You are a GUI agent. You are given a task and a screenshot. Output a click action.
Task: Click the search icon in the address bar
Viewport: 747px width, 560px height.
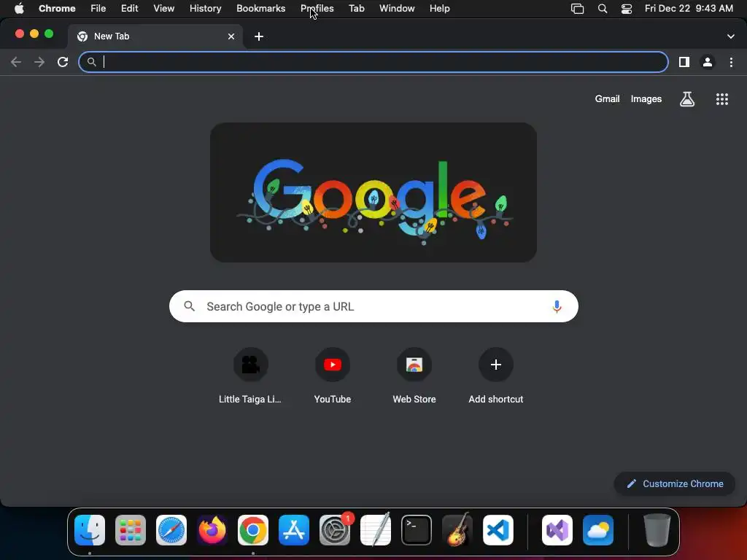[x=91, y=62]
